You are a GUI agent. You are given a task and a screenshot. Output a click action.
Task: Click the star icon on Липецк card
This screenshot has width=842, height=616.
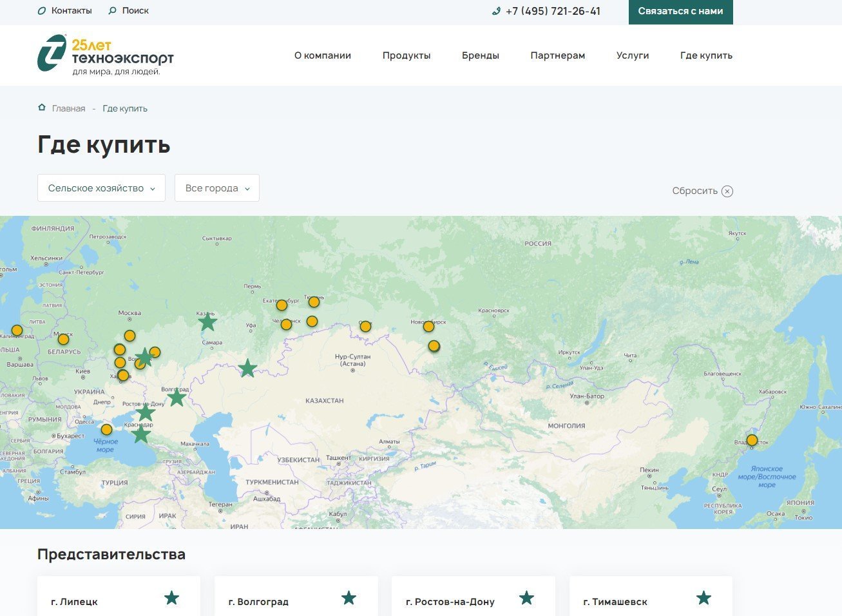(x=171, y=598)
